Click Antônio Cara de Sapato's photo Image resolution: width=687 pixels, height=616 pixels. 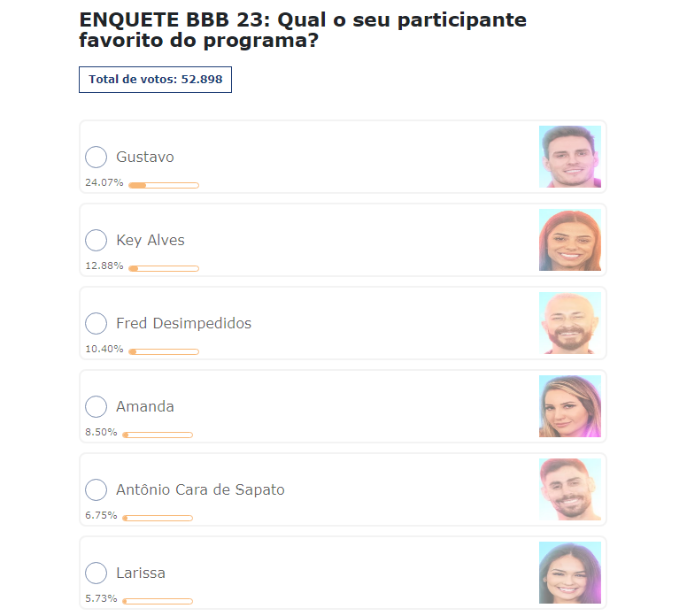570,489
